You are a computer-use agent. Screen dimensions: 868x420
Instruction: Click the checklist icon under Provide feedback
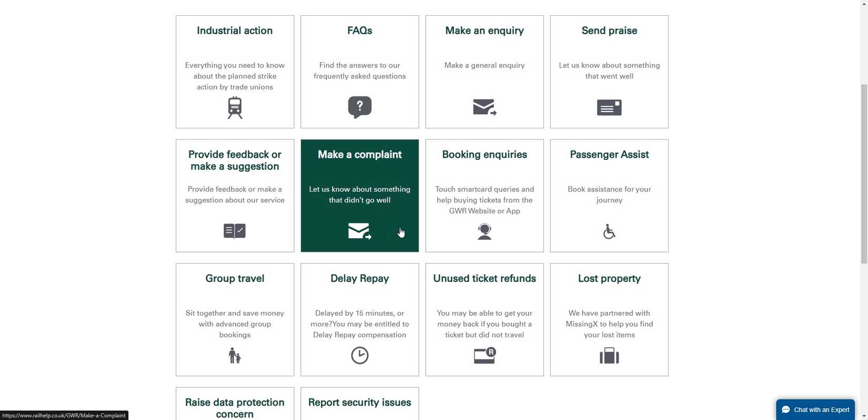[235, 231]
